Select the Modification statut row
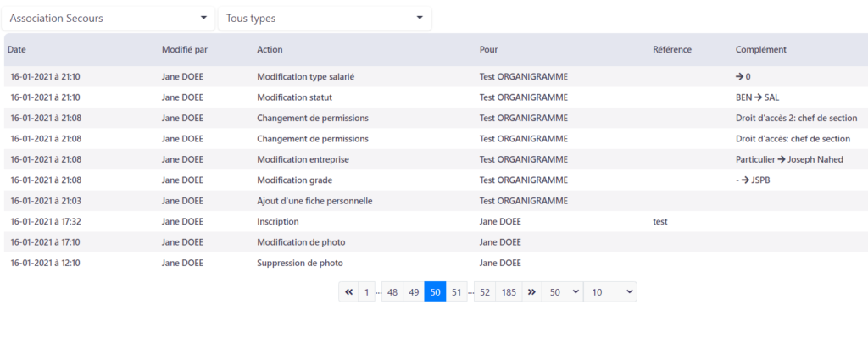 [437, 97]
